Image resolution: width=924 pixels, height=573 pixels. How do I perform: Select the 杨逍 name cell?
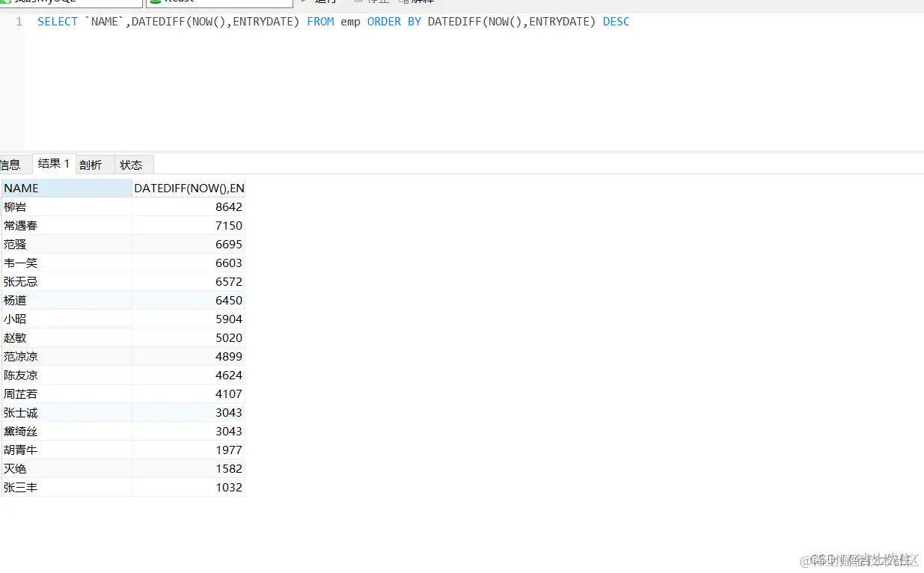coord(67,301)
